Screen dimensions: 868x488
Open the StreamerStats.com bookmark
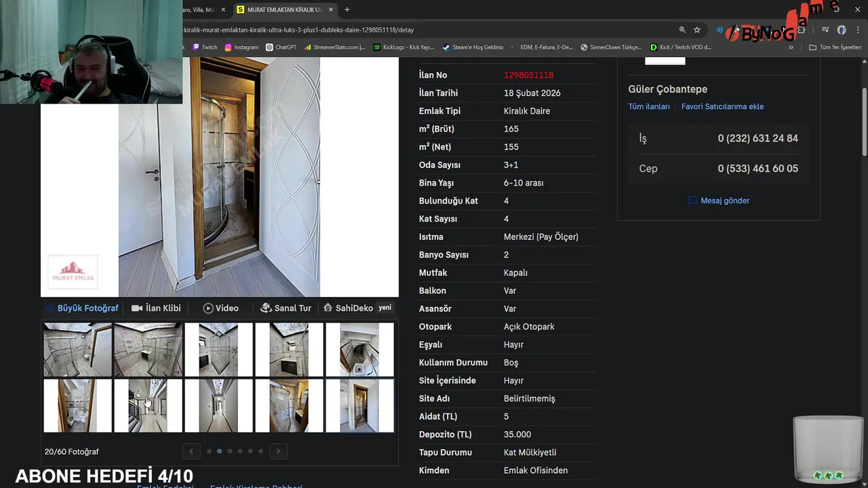[334, 47]
